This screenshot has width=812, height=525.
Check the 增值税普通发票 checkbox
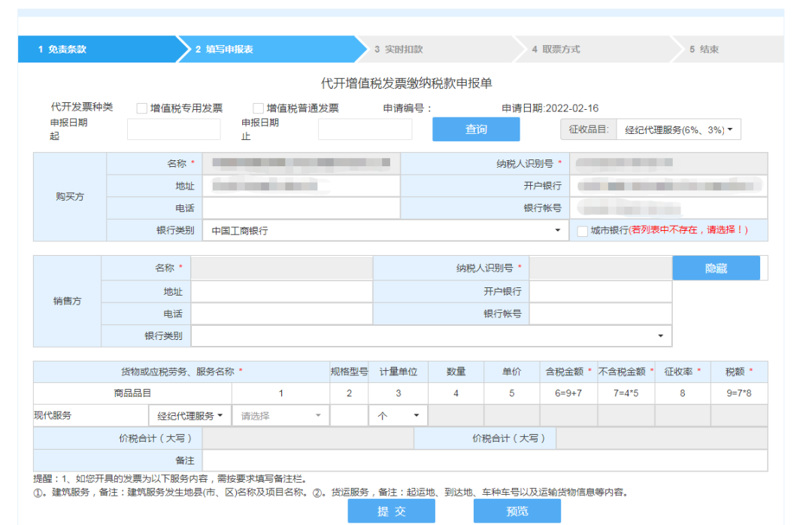tap(258, 108)
